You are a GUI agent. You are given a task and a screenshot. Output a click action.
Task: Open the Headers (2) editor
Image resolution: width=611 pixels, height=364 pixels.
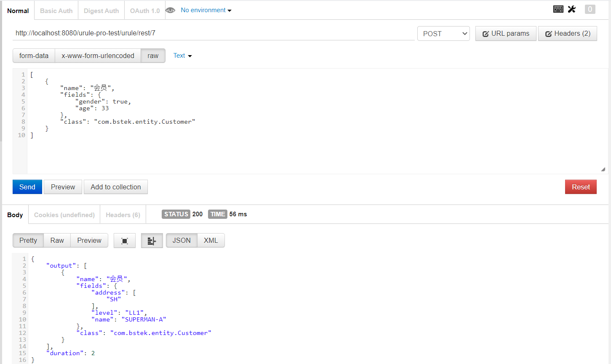567,34
